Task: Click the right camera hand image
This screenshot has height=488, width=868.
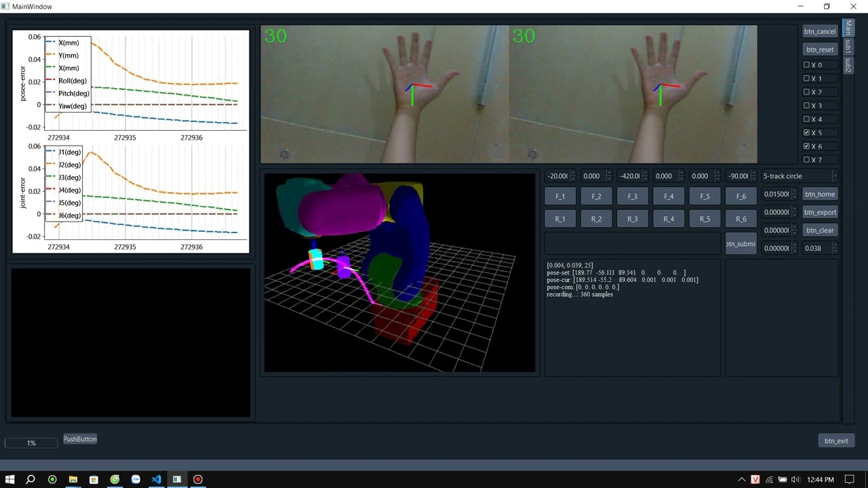Action: (x=633, y=94)
